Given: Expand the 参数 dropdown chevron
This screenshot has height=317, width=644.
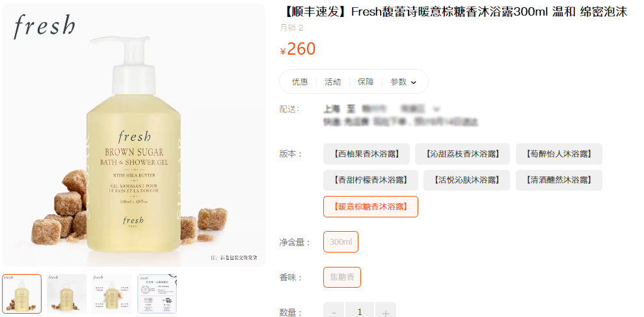Looking at the screenshot, I should (x=413, y=82).
